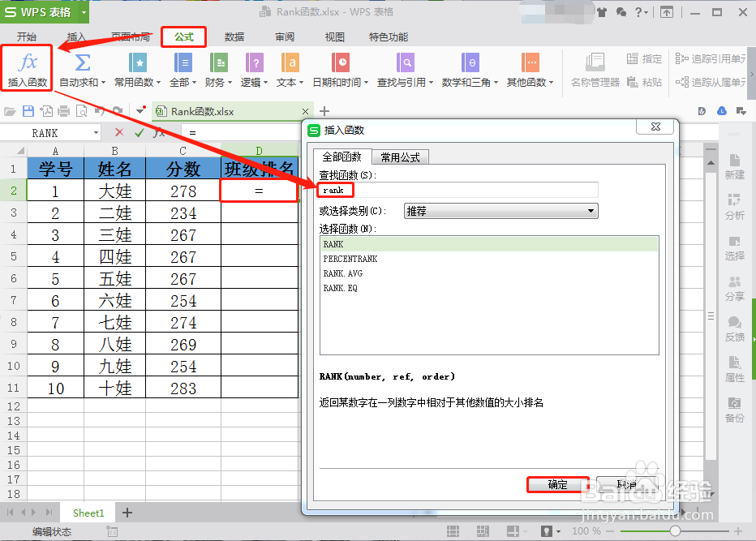Add a new sheet with plus button
This screenshot has width=756, height=541.
[x=127, y=513]
